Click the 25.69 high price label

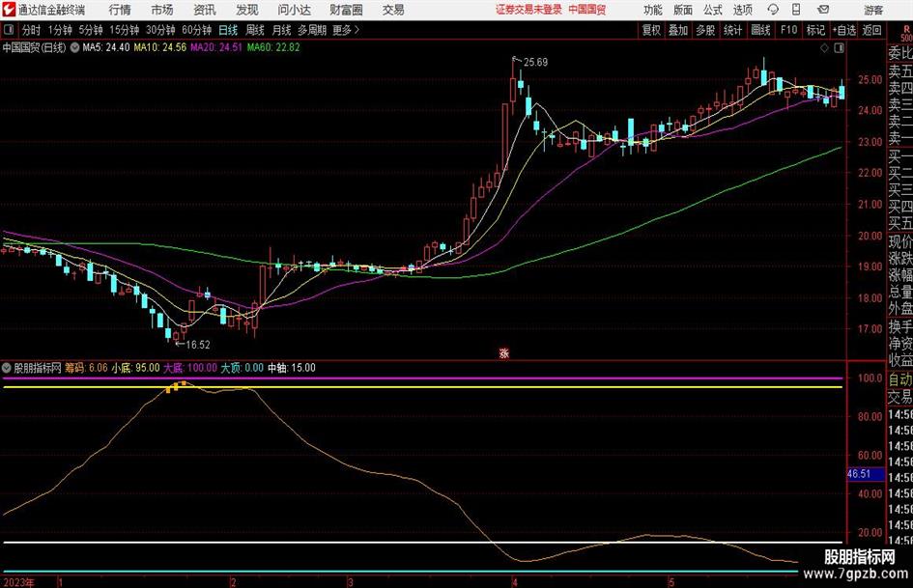[535, 63]
